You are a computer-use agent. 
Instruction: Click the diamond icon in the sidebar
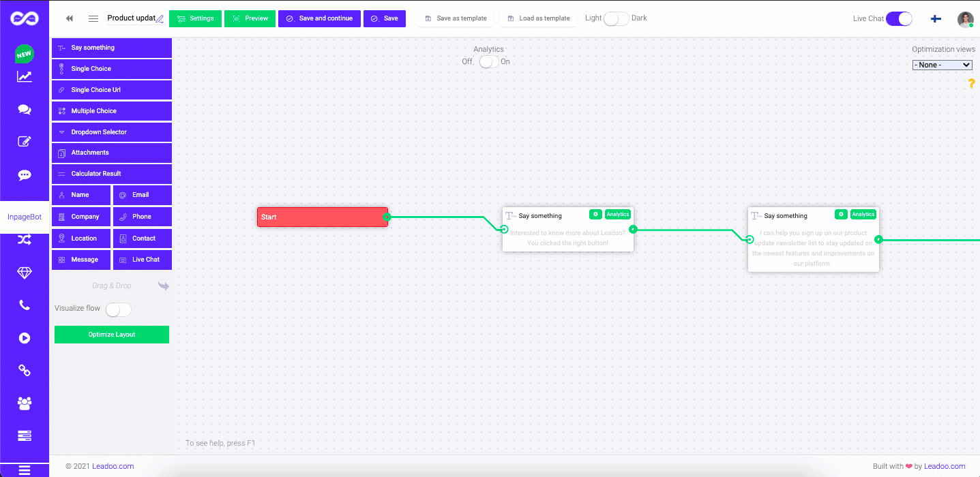coord(25,273)
